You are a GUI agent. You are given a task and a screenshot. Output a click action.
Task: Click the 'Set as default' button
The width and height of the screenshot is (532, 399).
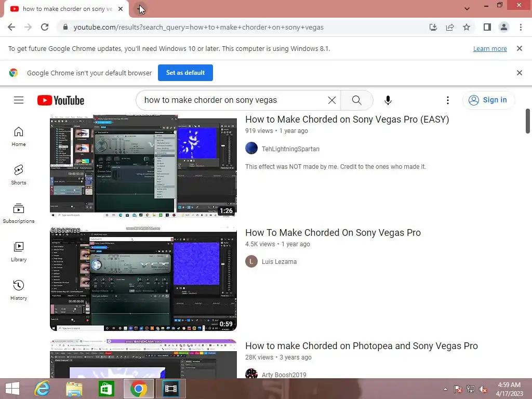185,73
